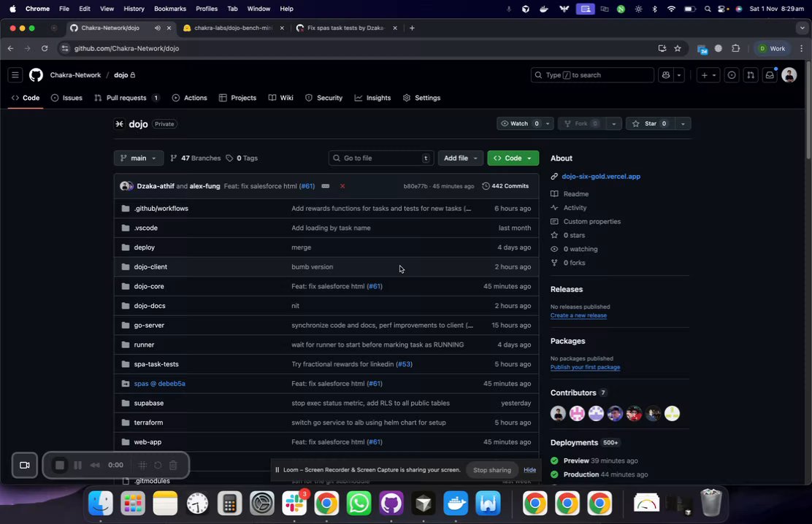Viewport: 812px width, 524px height.
Task: Click Stop sharing button
Action: coord(492,470)
